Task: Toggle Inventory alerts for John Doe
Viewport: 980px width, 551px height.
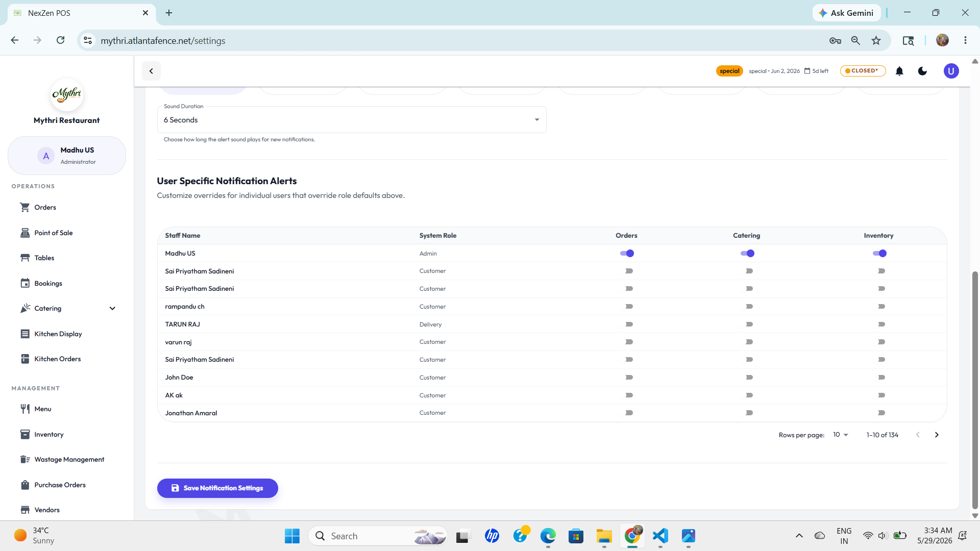Action: click(x=879, y=378)
